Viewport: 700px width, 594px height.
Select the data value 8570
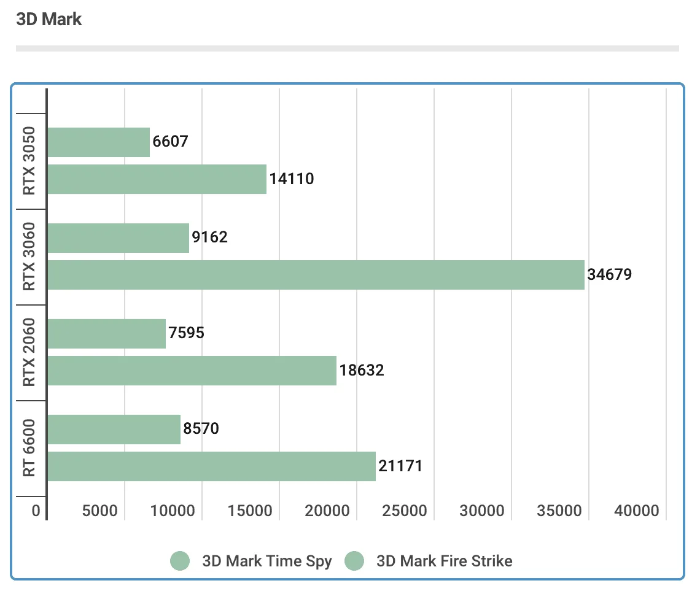201,428
